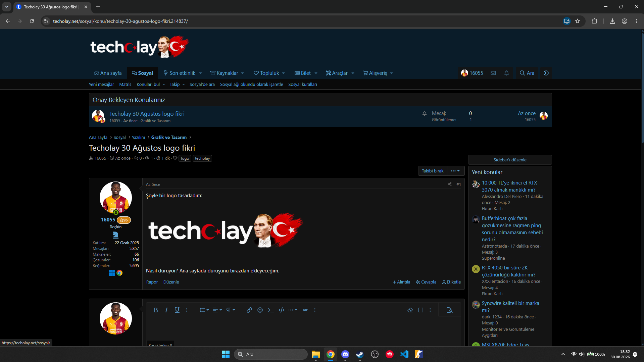Viewport: 644px width, 362px height.
Task: Open Sosyal kuralları in the sub-navigation
Action: click(x=302, y=84)
